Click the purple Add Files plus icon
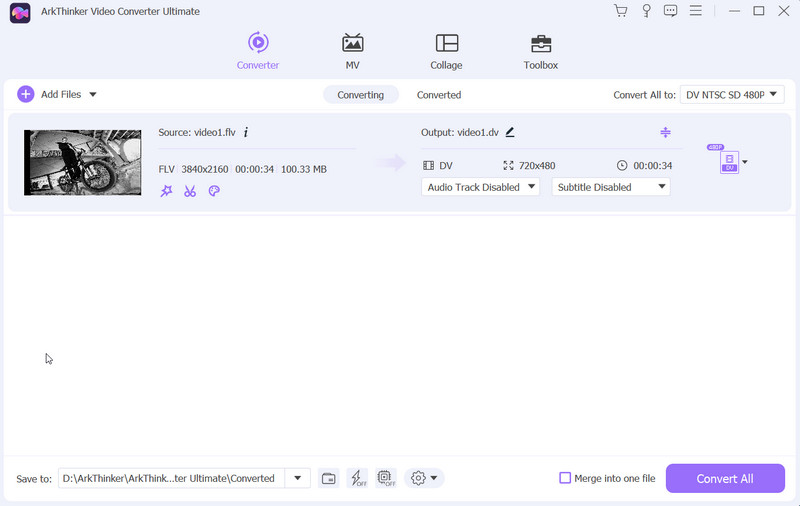Image resolution: width=800 pixels, height=506 pixels. [26, 94]
